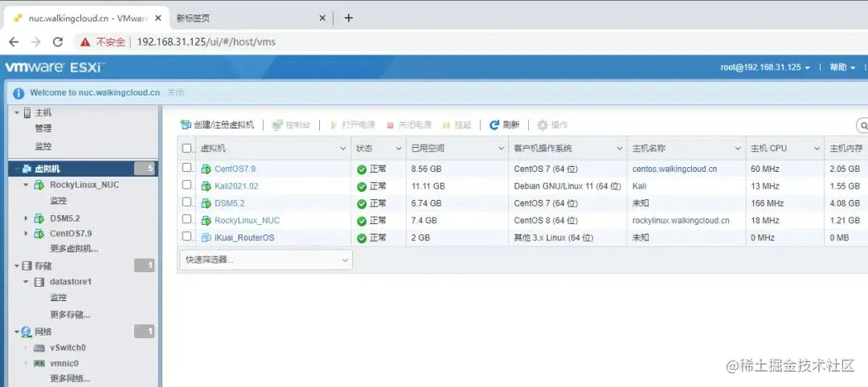Collapse the 网络 tree node
This screenshot has width=868, height=387.
[17, 332]
